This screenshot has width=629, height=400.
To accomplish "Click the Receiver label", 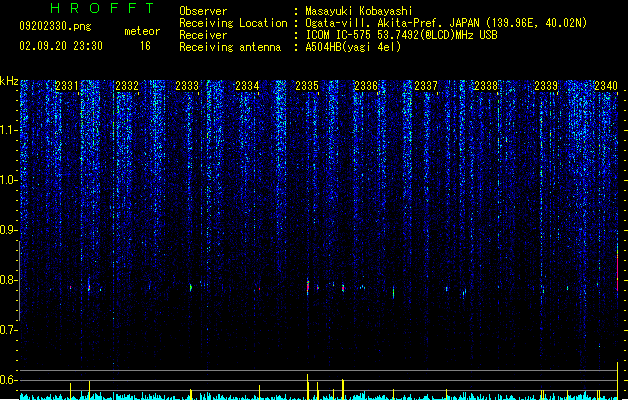I will [203, 35].
